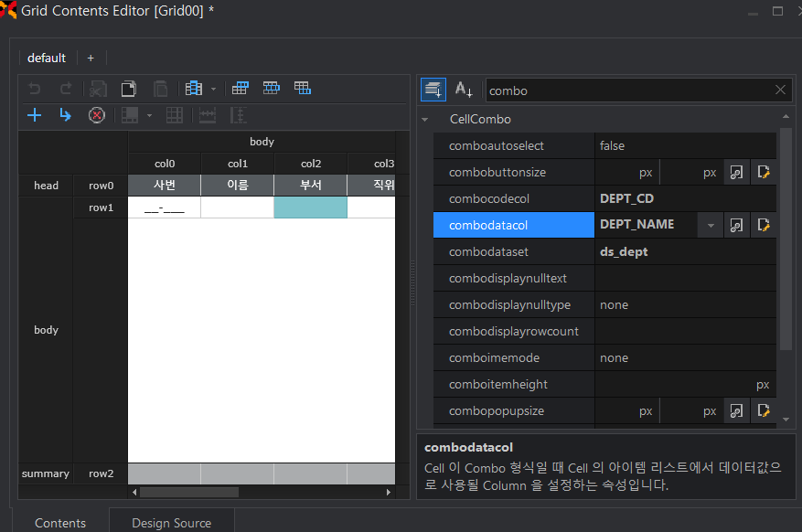
Task: Click the edit icon for combopopupsize
Action: pos(764,410)
